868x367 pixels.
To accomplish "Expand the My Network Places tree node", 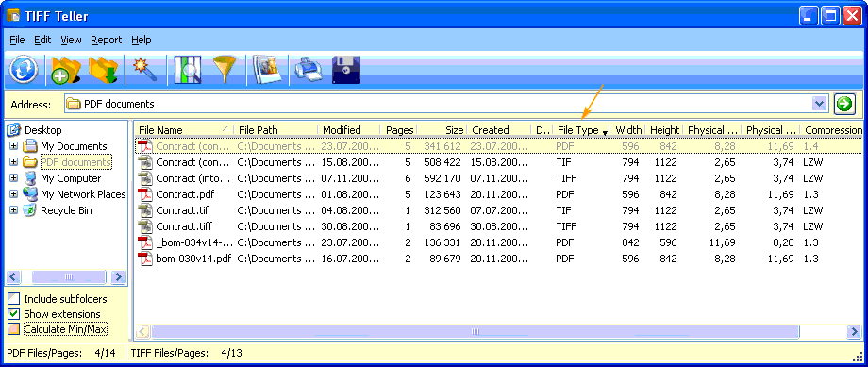I will point(14,194).
